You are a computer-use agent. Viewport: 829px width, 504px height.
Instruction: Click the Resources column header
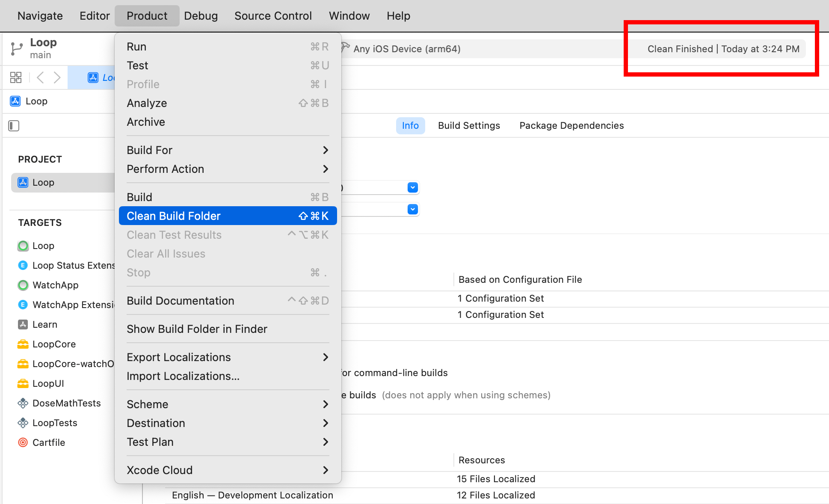click(482, 460)
